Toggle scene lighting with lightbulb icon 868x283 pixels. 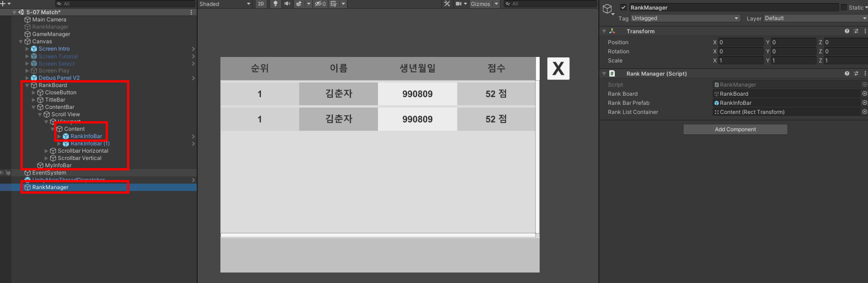(275, 4)
